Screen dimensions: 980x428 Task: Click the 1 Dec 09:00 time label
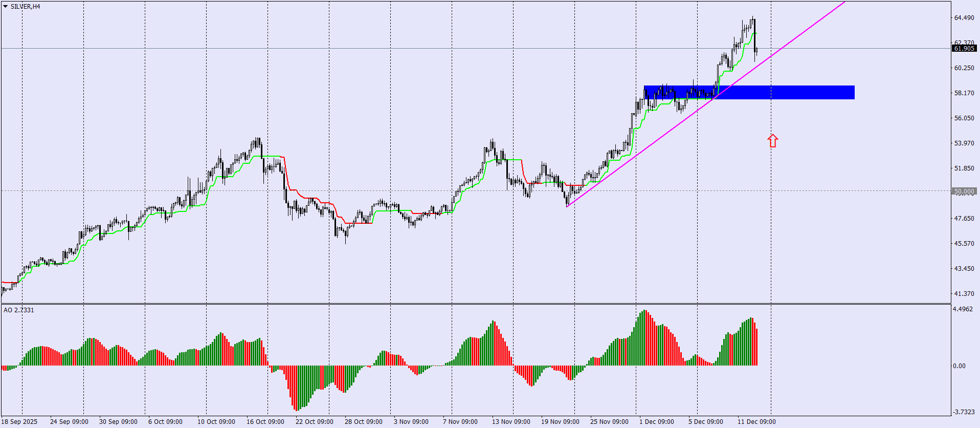tap(657, 422)
